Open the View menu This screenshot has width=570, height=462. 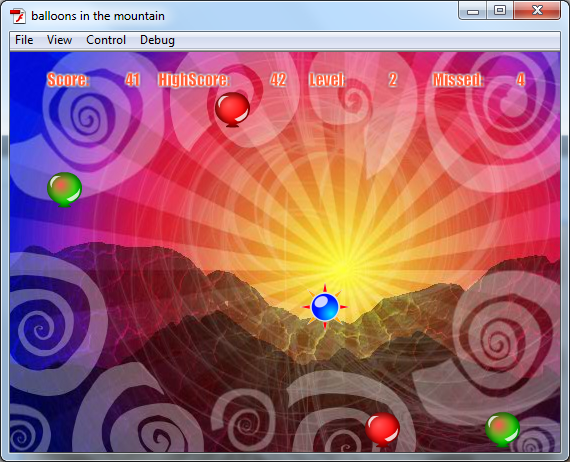[x=59, y=40]
